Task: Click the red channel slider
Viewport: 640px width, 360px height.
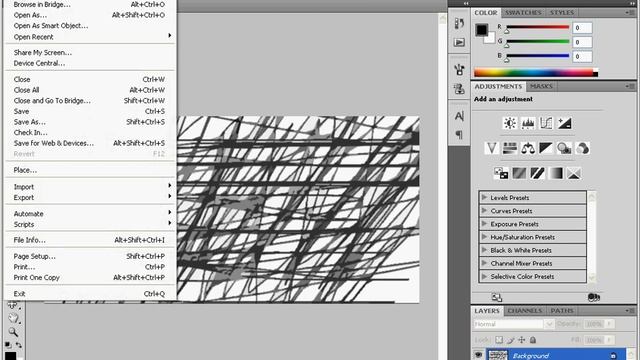Action: pyautogui.click(x=538, y=27)
